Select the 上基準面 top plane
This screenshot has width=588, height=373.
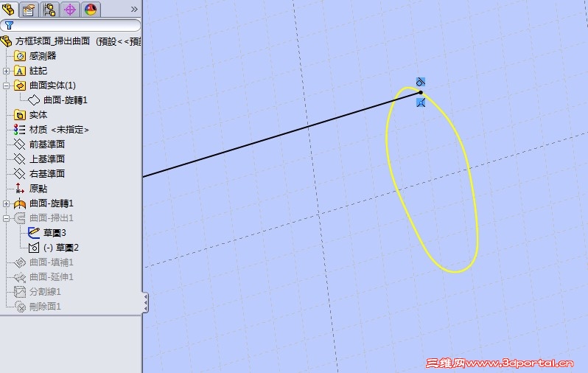click(x=47, y=158)
